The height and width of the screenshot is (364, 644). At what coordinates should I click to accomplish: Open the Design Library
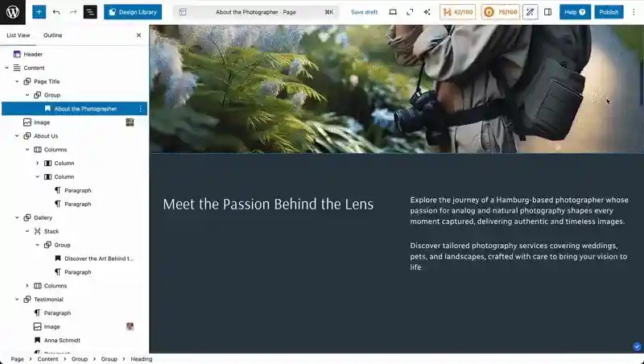coord(133,12)
